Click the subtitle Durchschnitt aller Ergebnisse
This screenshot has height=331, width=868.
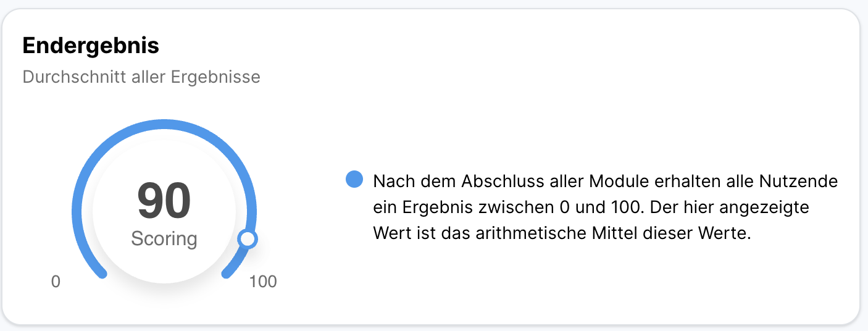[x=141, y=77]
